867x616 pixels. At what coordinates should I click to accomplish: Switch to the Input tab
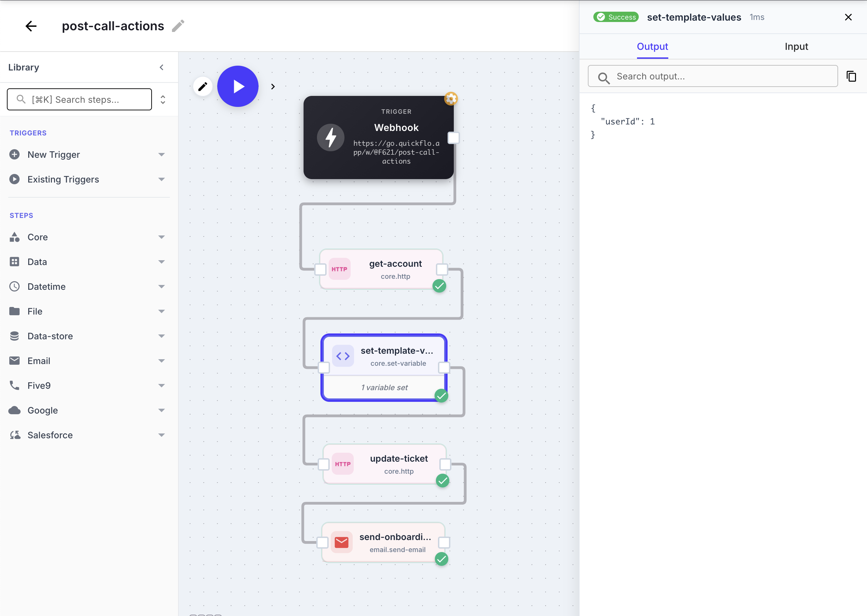[x=796, y=46]
